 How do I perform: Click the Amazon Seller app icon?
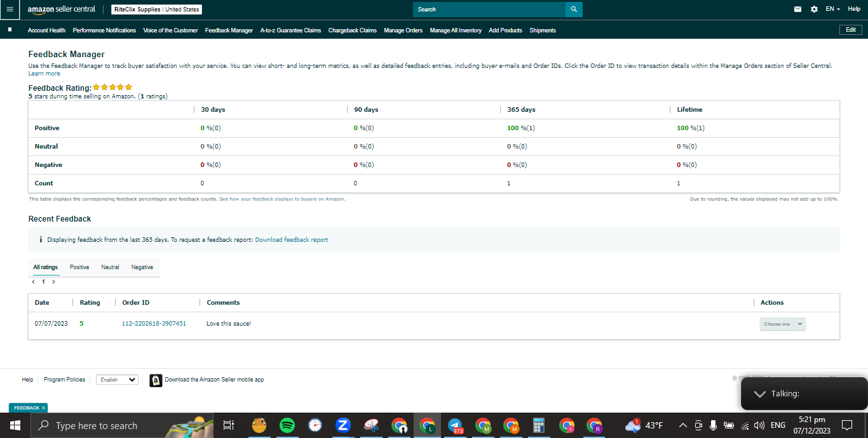(156, 380)
